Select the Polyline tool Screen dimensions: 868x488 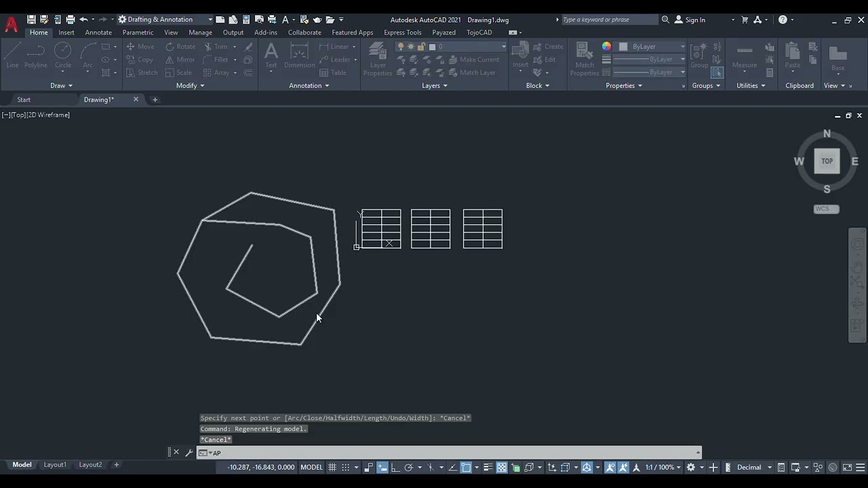click(36, 56)
